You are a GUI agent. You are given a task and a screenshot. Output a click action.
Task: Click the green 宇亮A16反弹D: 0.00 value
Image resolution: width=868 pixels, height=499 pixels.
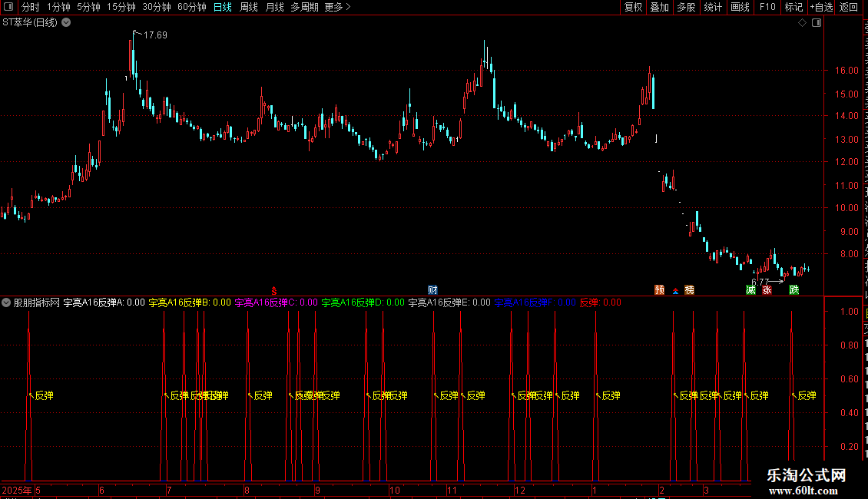click(x=363, y=302)
